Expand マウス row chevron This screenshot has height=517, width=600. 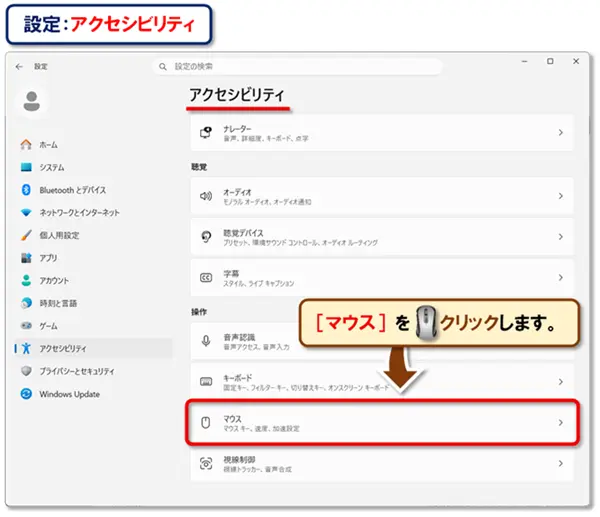pyautogui.click(x=561, y=422)
